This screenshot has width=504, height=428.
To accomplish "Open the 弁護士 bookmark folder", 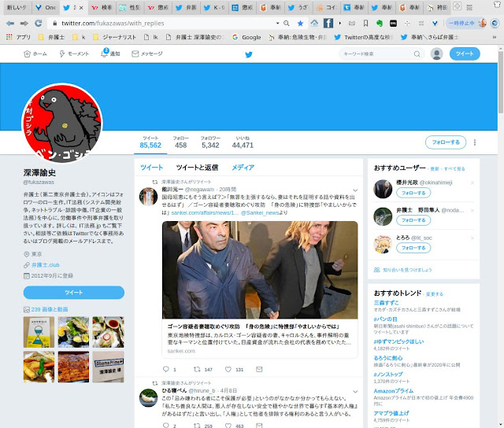I will coord(52,37).
